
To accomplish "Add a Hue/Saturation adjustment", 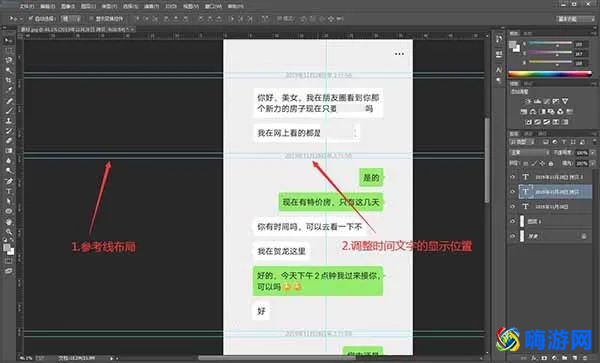I will tap(524, 112).
